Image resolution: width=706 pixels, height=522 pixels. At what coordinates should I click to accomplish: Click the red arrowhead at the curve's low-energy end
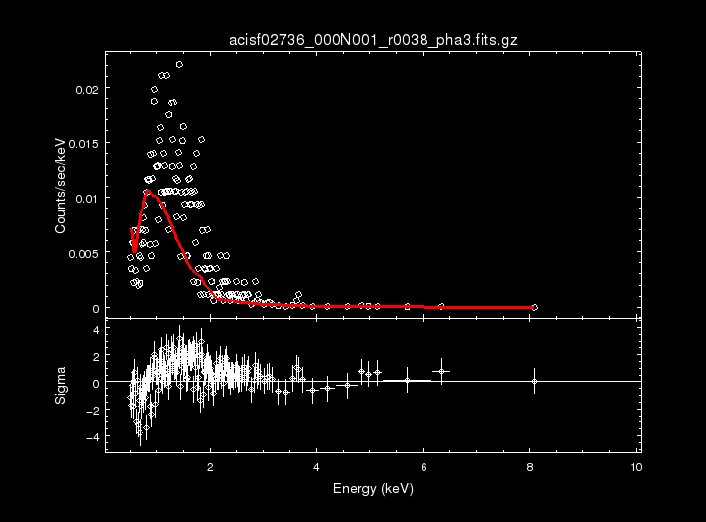[134, 244]
